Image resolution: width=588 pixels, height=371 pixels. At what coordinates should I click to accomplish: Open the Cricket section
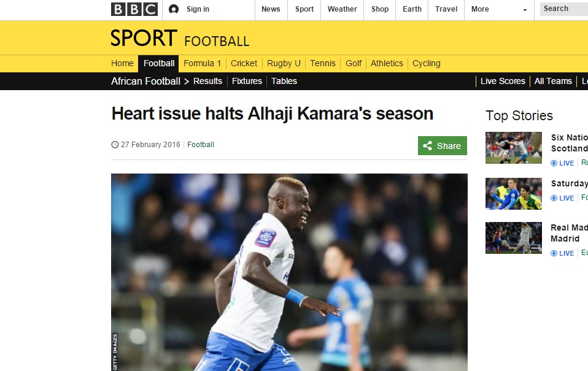244,63
